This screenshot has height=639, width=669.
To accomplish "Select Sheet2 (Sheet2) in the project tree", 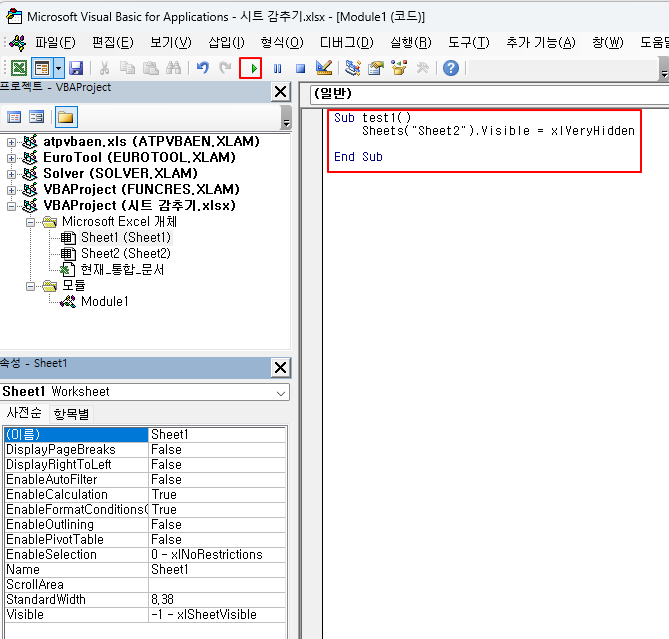I will click(x=126, y=253).
